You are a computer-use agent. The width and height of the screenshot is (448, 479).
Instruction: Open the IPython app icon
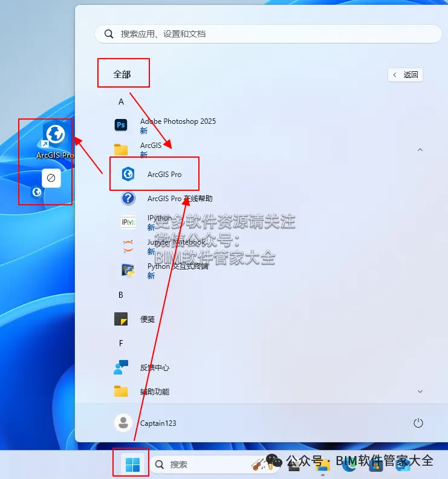tap(128, 222)
